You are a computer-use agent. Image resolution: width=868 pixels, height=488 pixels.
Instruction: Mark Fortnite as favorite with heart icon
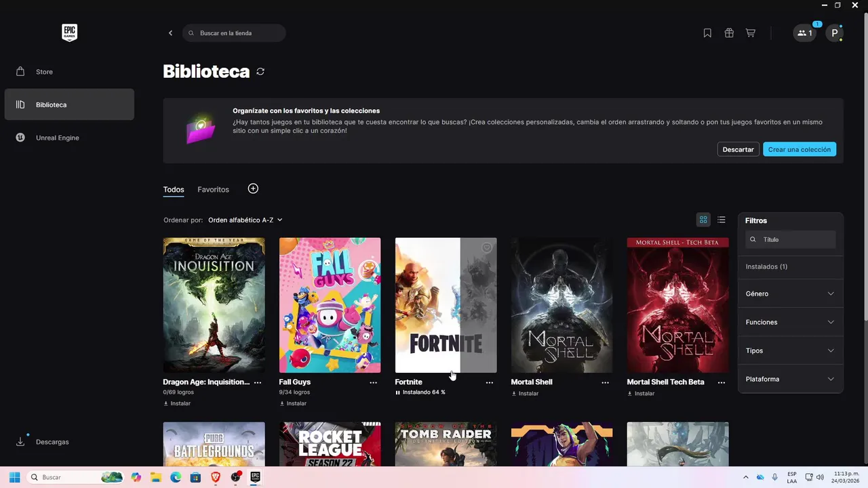[487, 248]
